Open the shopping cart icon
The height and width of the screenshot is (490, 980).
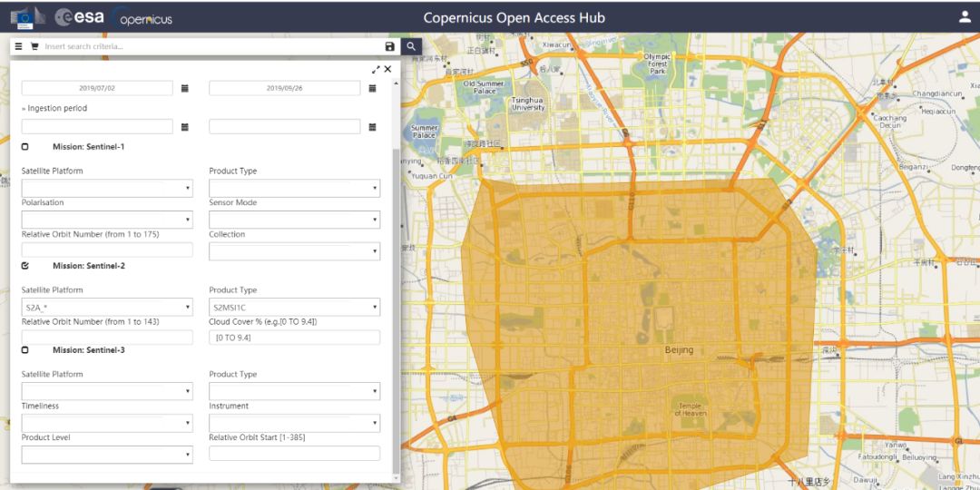coord(34,47)
